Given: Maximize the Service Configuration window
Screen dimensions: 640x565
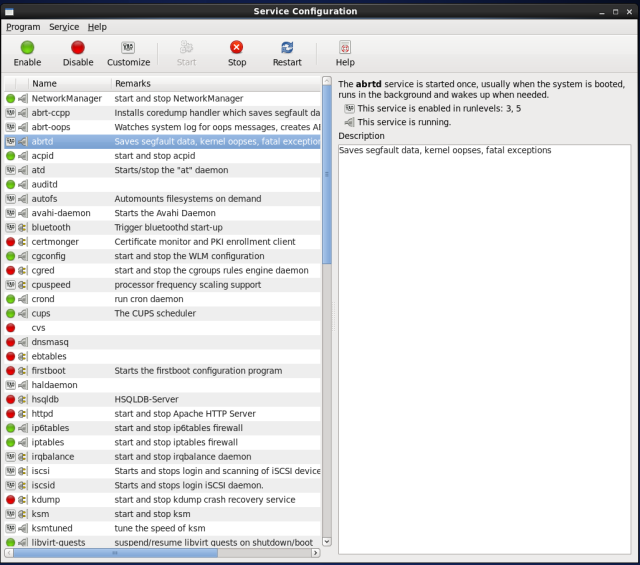Looking at the screenshot, I should click(x=616, y=12).
